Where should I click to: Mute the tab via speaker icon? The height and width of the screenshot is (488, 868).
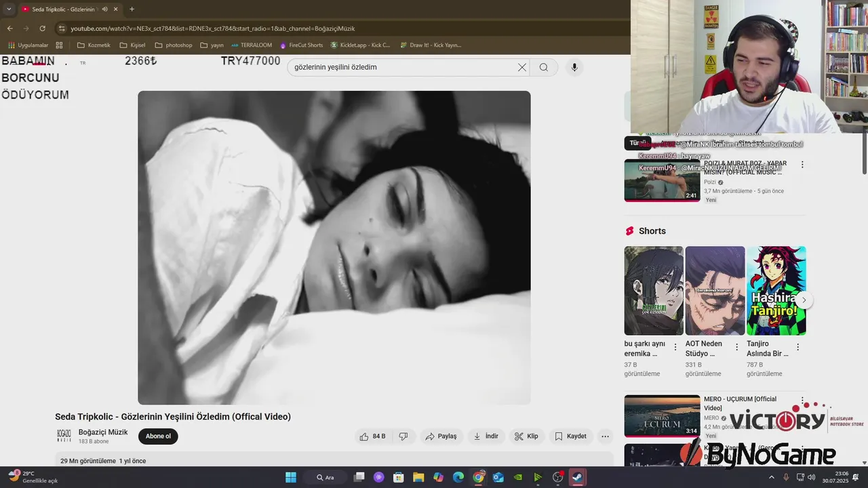(x=104, y=9)
